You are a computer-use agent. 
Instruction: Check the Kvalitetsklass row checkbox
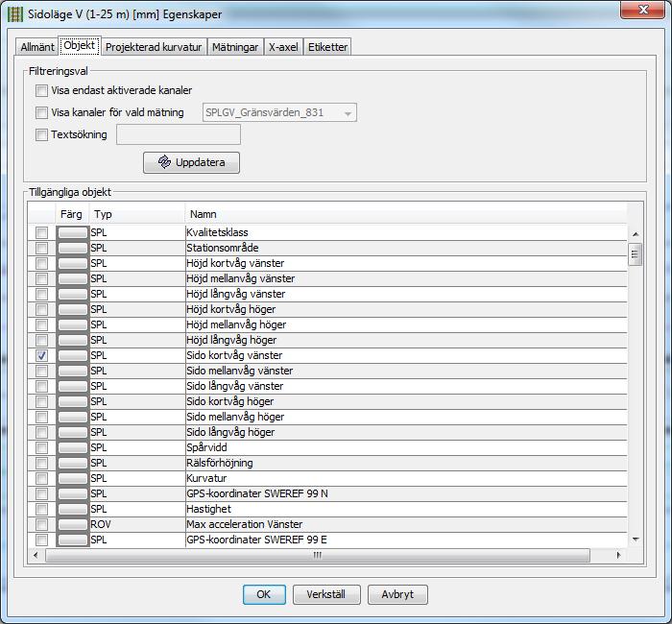pos(41,232)
